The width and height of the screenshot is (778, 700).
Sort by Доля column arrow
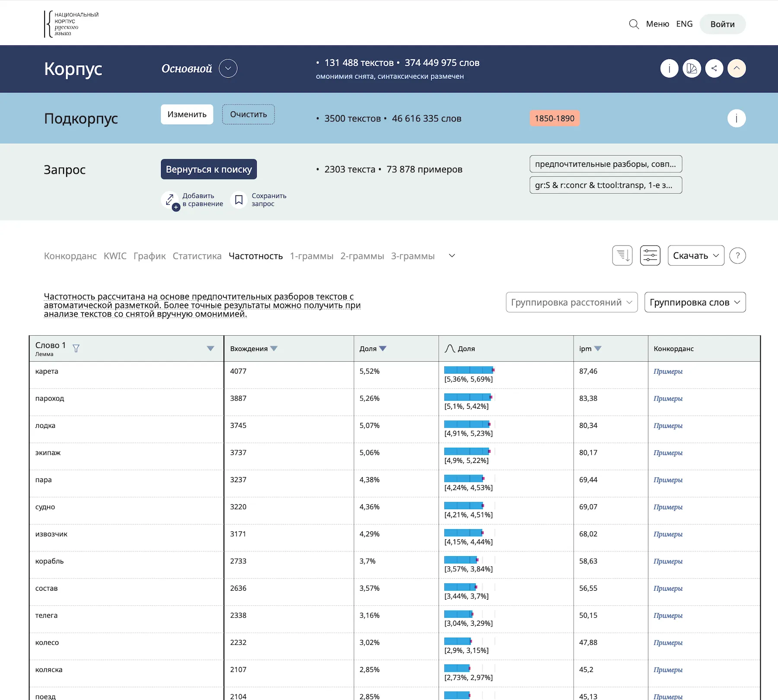383,349
